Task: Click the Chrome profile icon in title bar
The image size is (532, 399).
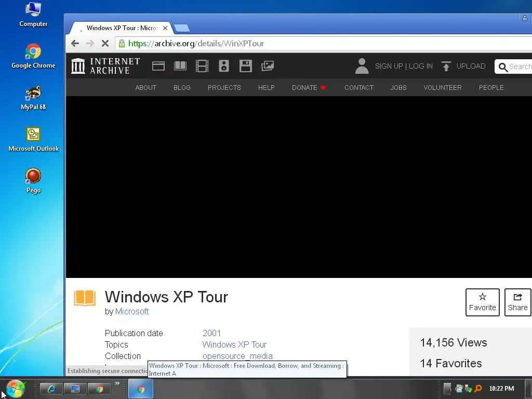Action: (524, 18)
